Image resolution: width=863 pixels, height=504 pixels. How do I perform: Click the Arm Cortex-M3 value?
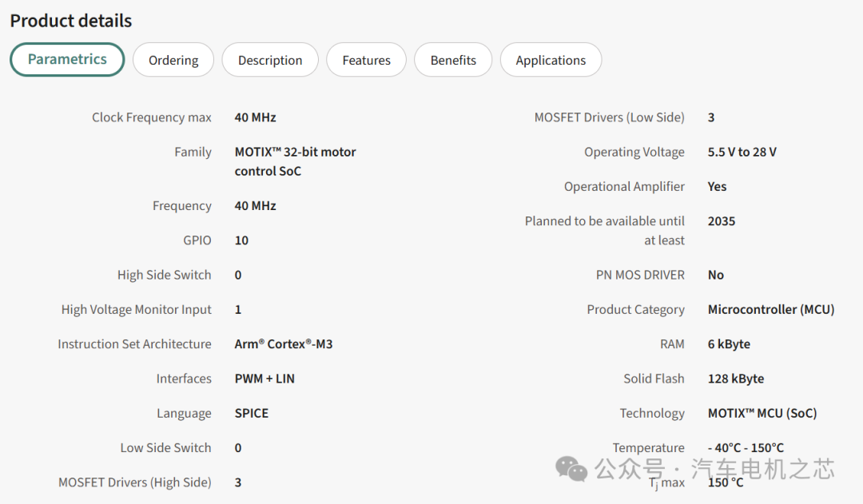tap(284, 344)
